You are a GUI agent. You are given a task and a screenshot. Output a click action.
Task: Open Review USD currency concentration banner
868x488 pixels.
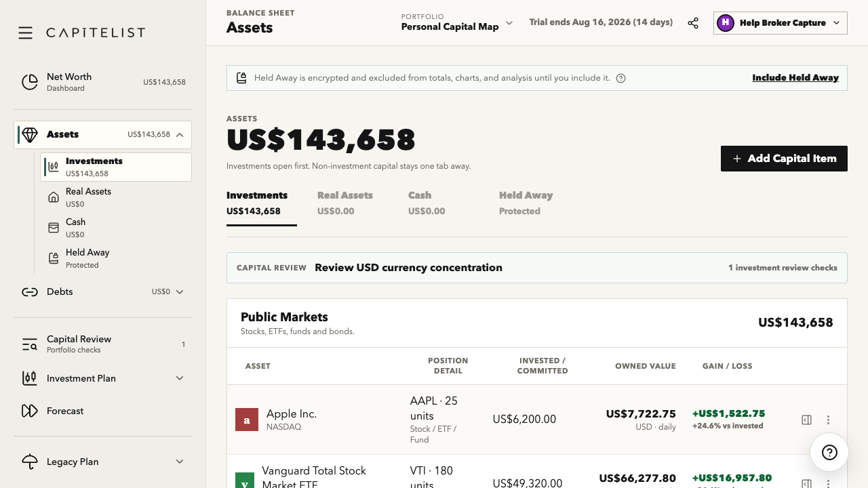pyautogui.click(x=537, y=268)
